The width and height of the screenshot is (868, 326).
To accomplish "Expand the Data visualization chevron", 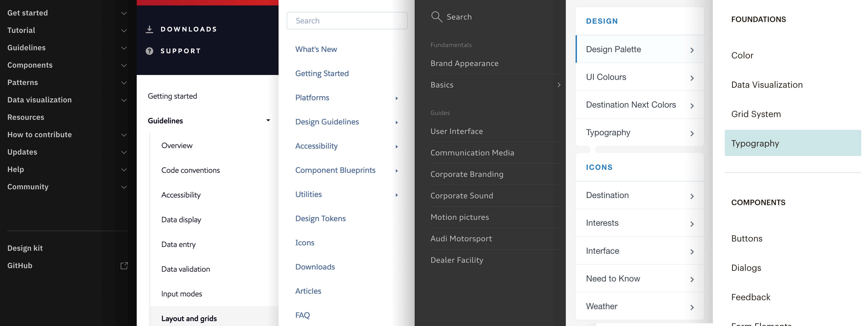I will [124, 100].
